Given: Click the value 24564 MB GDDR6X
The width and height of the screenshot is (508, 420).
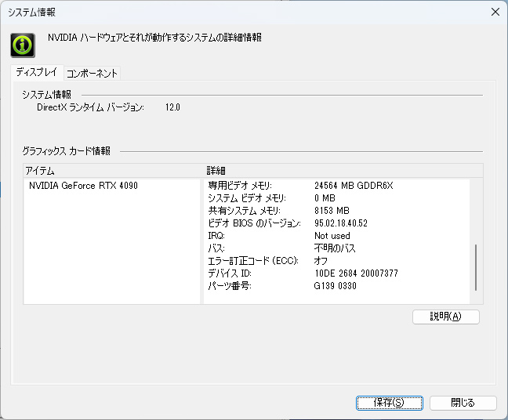Looking at the screenshot, I should 354,186.
